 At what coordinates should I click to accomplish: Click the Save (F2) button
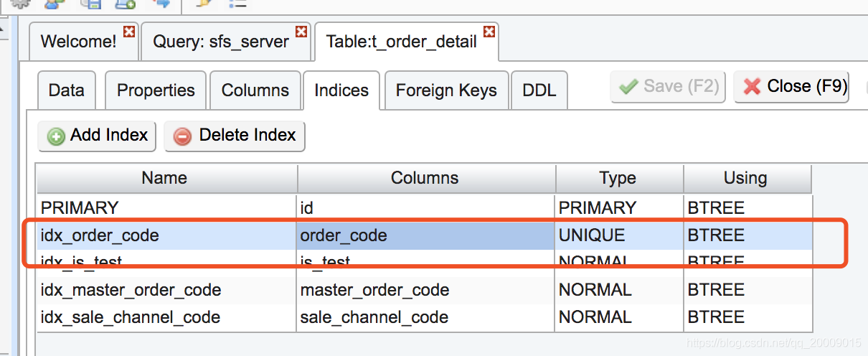tap(668, 87)
